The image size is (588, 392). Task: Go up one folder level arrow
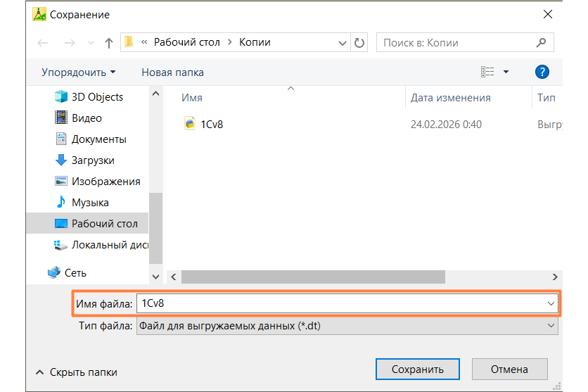(109, 43)
